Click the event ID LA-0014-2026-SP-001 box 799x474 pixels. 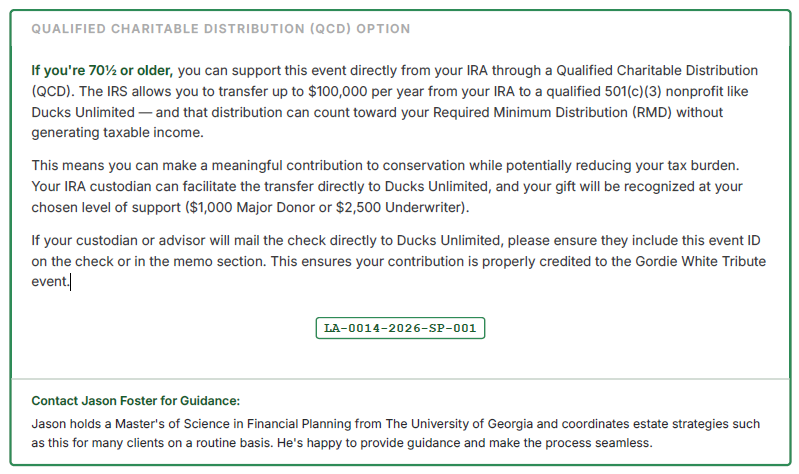click(400, 329)
